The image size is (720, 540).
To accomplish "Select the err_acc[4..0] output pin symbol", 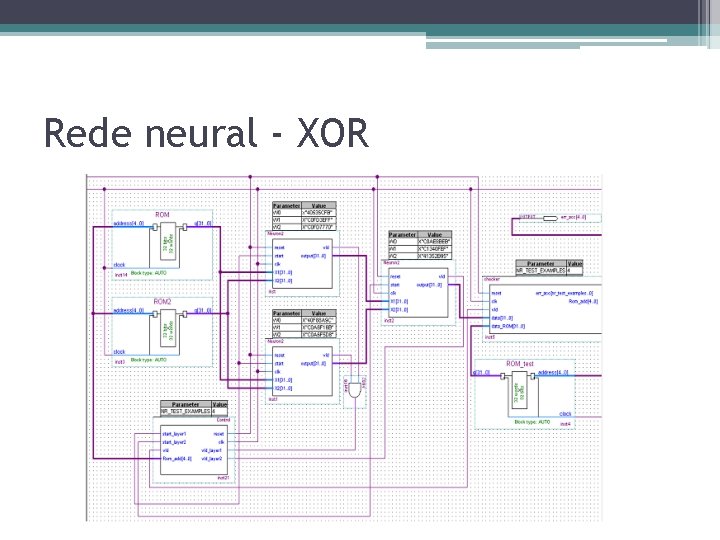I will [550, 218].
